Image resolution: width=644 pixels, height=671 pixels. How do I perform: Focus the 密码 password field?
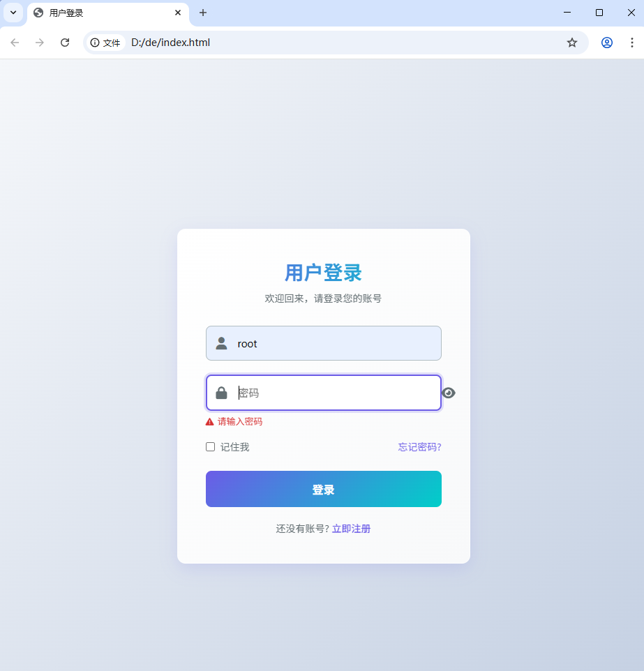[323, 393]
